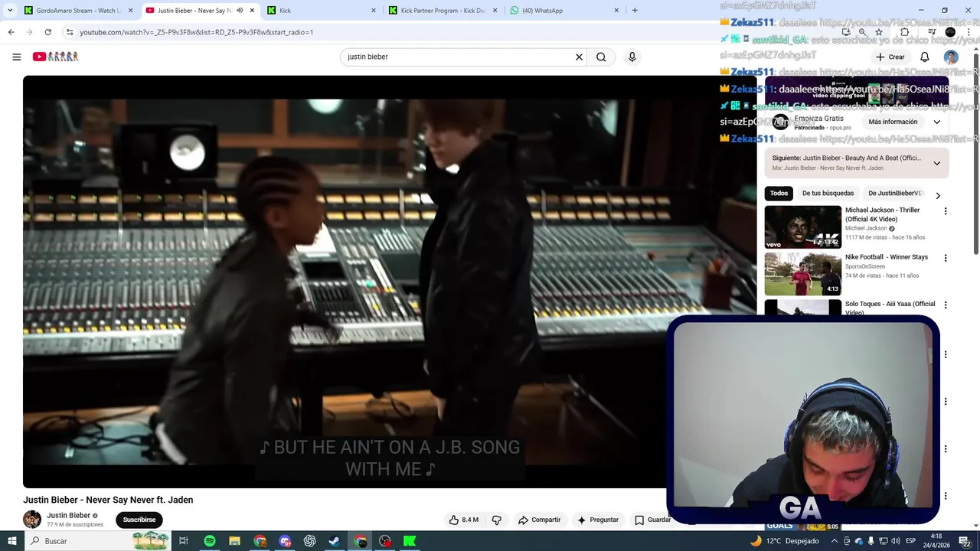Run search with the magnifier button

coord(601,57)
